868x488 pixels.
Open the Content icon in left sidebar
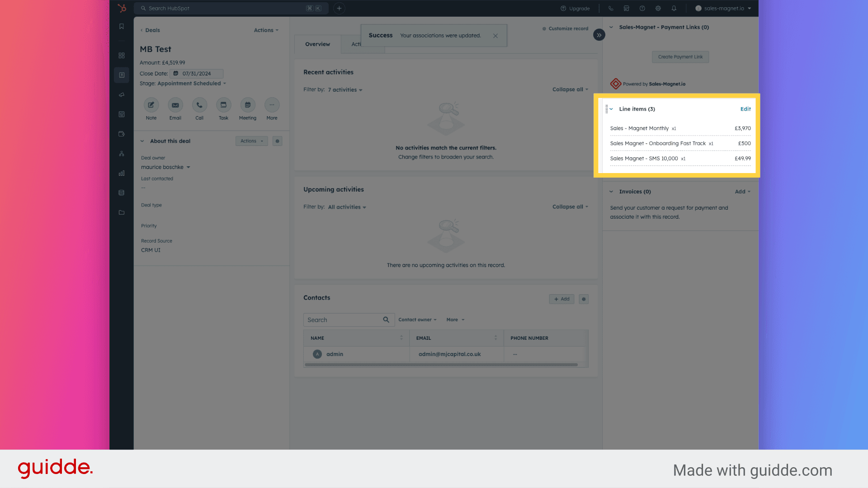click(122, 114)
